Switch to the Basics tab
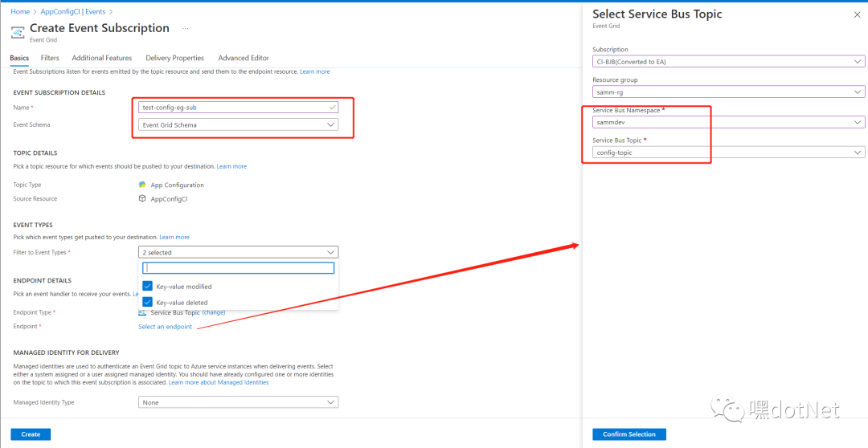 [19, 58]
